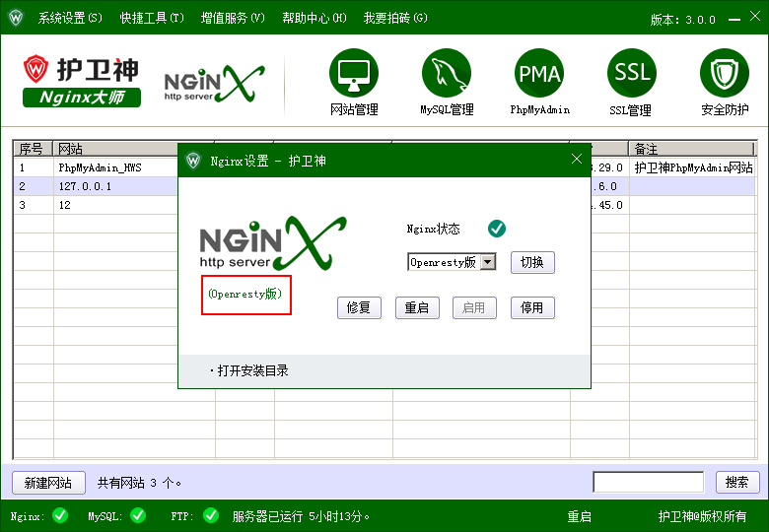
Task: Click the Nginx status checkmark in status bar
Action: 60,515
